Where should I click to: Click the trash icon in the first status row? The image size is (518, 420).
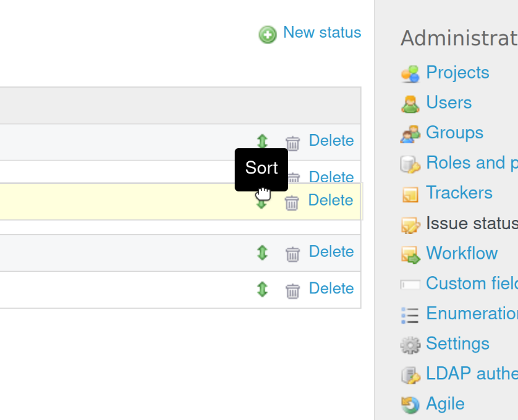point(292,141)
